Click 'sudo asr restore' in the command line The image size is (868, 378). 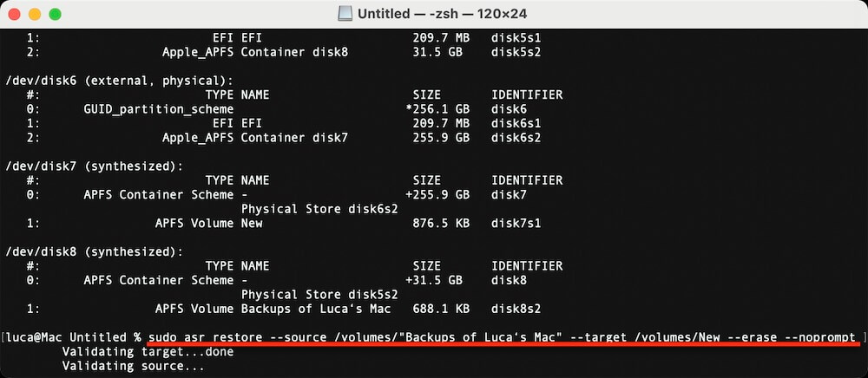click(x=206, y=337)
